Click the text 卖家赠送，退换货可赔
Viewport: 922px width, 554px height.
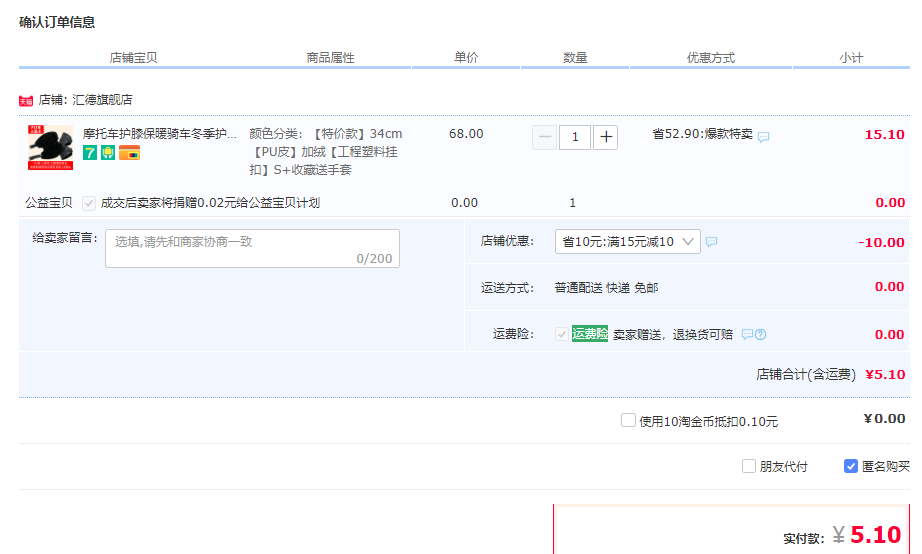673,335
